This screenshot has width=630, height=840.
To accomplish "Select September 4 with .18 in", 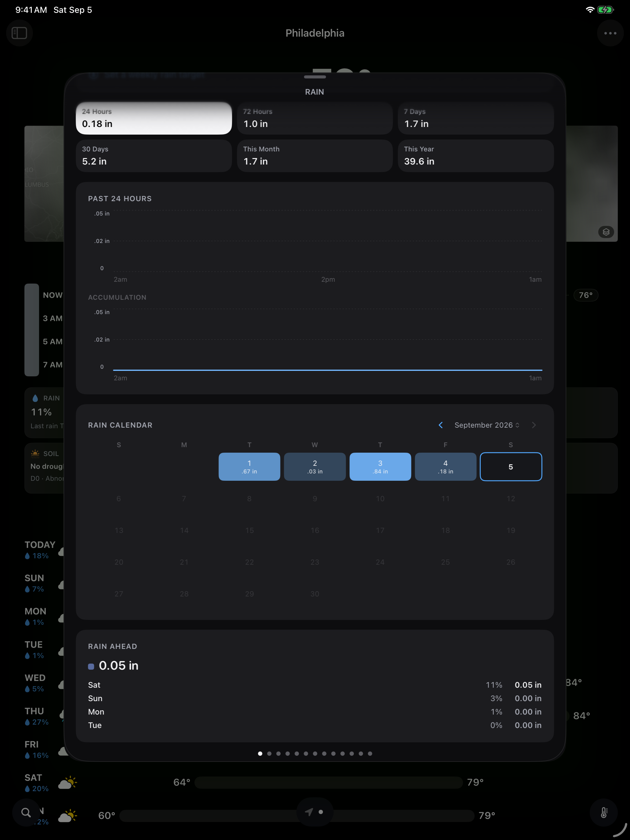I will (445, 467).
